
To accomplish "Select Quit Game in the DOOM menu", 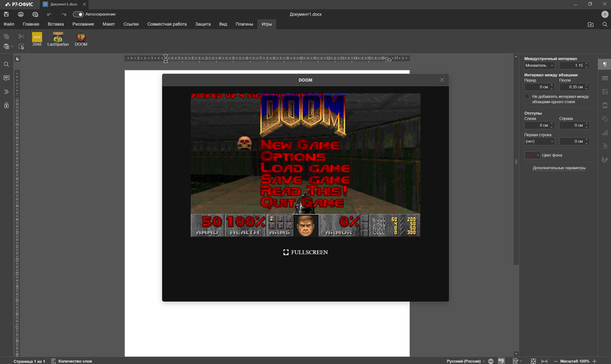I will tap(302, 203).
